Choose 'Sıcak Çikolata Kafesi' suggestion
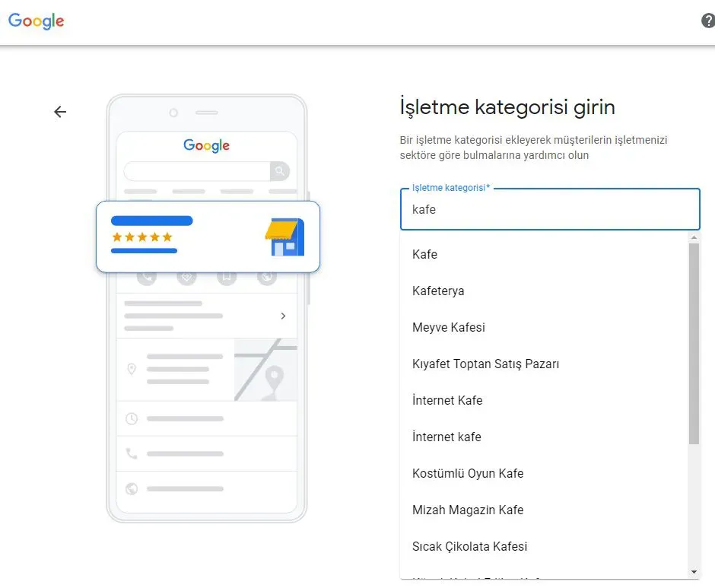Screen dimensions: 715x588 [544, 546]
